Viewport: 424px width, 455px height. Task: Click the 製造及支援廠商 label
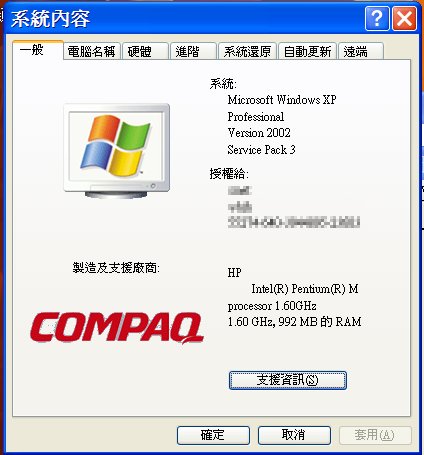click(x=116, y=268)
